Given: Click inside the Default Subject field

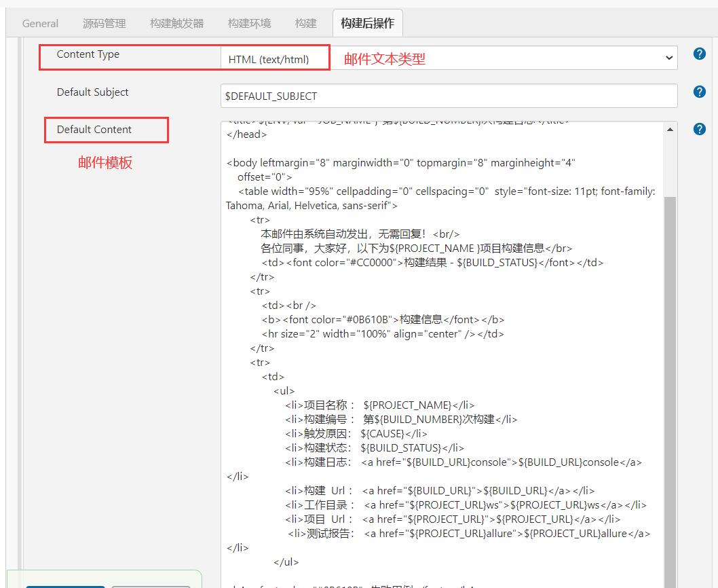Looking at the screenshot, I should coord(448,96).
